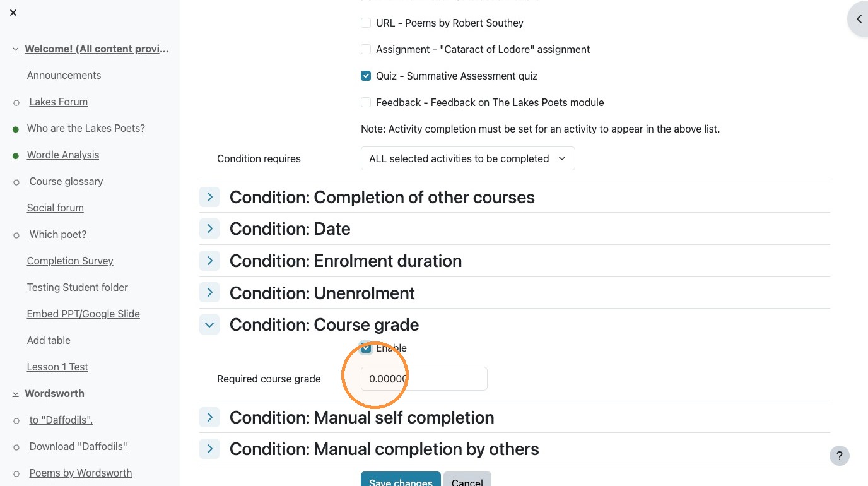
Task: Check Feedback on The Lakes Poets module
Action: tap(366, 102)
